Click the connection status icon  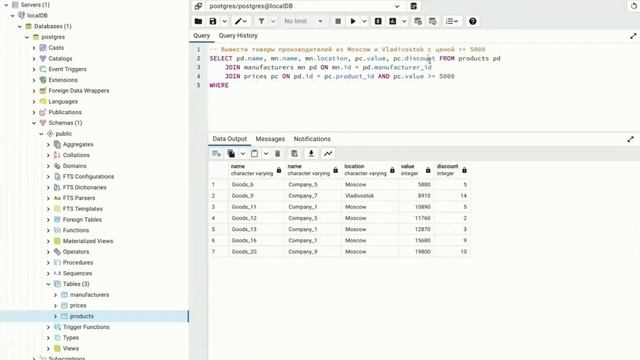pyautogui.click(x=198, y=6)
